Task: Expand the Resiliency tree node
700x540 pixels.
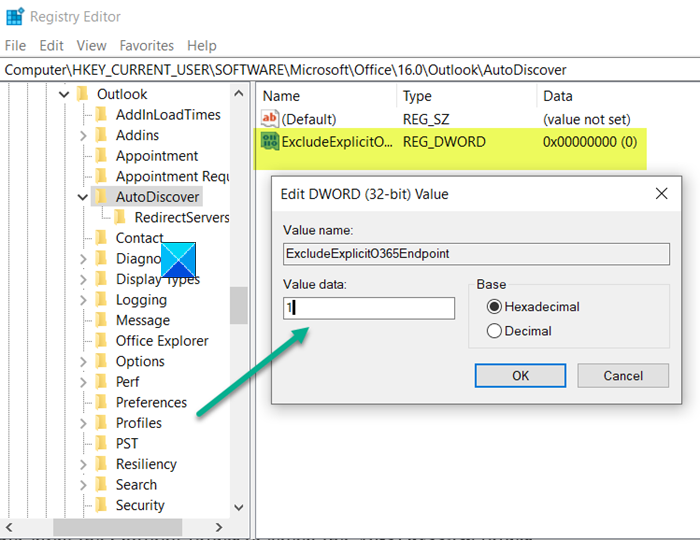Action: [83, 464]
